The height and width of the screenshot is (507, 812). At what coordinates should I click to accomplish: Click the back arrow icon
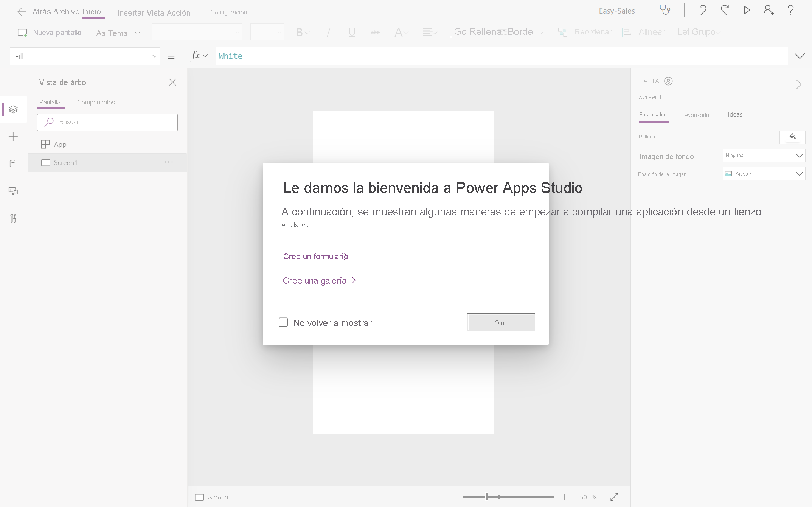point(22,12)
